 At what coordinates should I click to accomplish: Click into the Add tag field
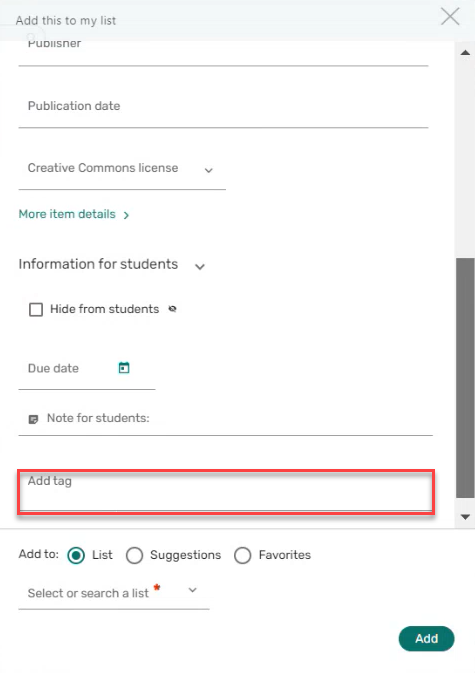click(x=226, y=491)
